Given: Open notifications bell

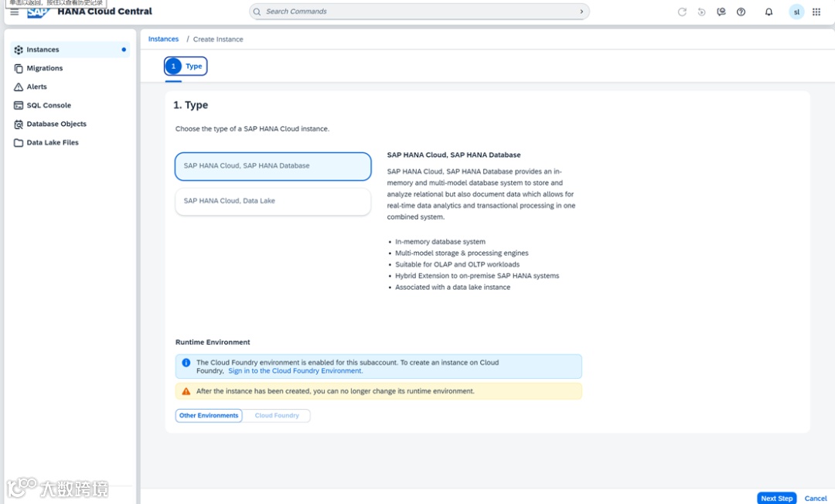Looking at the screenshot, I should (769, 12).
